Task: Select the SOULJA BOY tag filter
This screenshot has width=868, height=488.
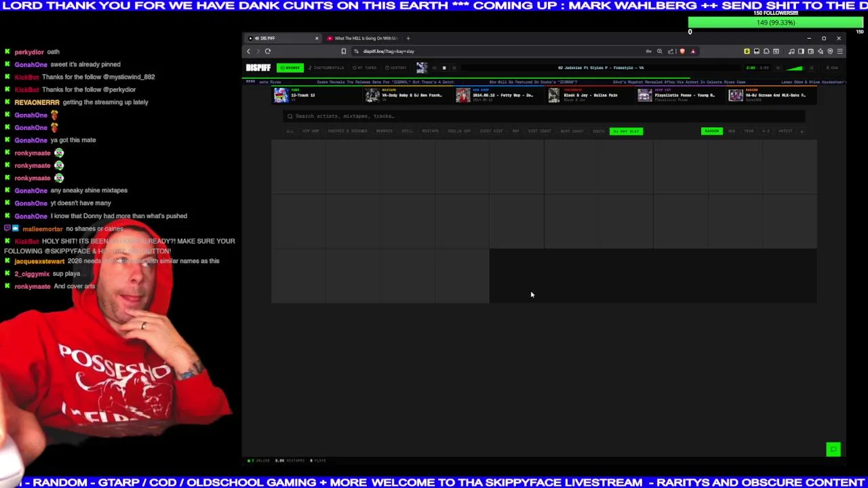Action: (x=459, y=131)
